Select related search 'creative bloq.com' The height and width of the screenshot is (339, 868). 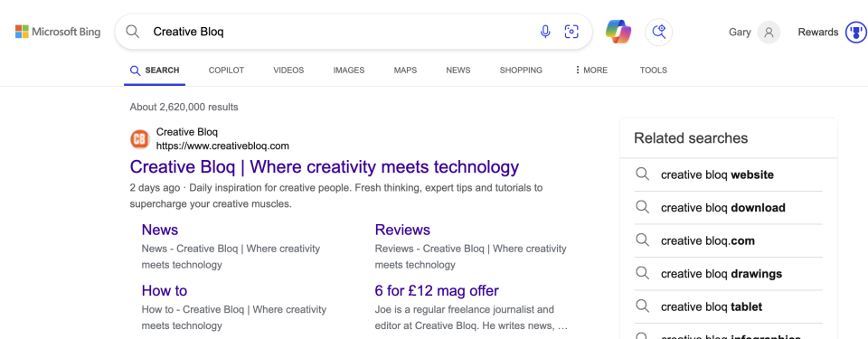pyautogui.click(x=708, y=241)
